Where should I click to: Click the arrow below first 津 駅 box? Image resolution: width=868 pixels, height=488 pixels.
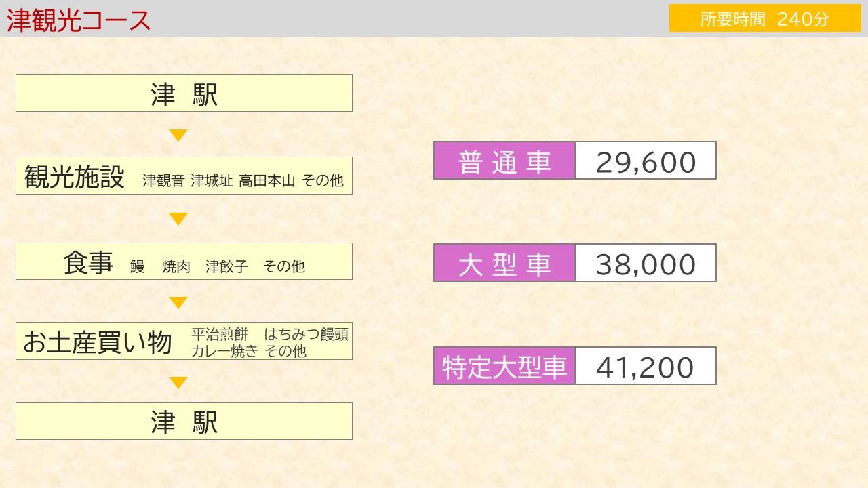(178, 135)
